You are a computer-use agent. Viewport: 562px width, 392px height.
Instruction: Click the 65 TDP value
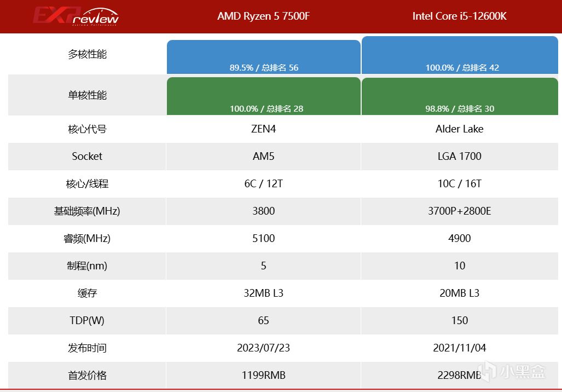(x=263, y=320)
